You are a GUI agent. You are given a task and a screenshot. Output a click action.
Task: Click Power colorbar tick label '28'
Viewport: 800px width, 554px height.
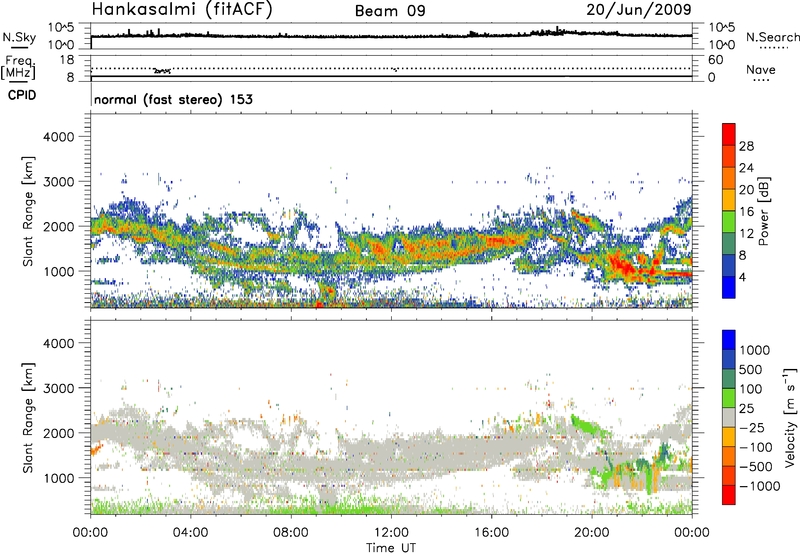(746, 146)
